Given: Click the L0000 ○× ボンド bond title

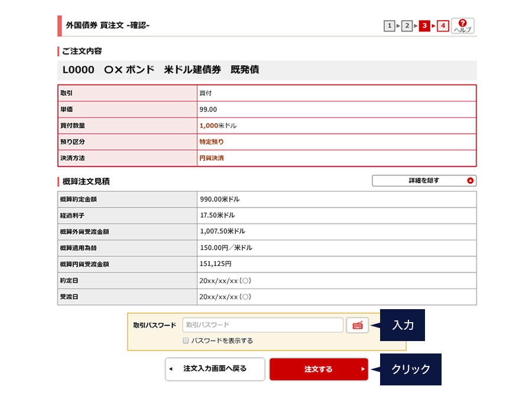Looking at the screenshot, I should pyautogui.click(x=161, y=70).
